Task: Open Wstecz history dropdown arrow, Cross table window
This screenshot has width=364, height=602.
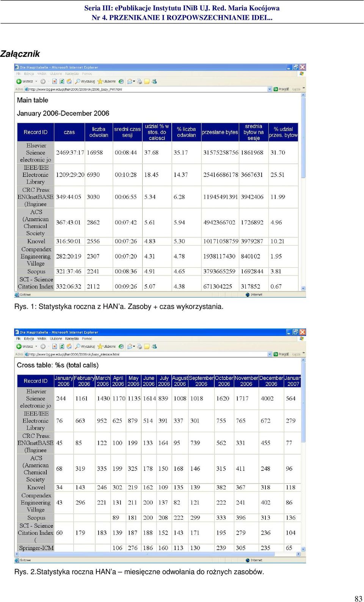Action: (x=36, y=346)
